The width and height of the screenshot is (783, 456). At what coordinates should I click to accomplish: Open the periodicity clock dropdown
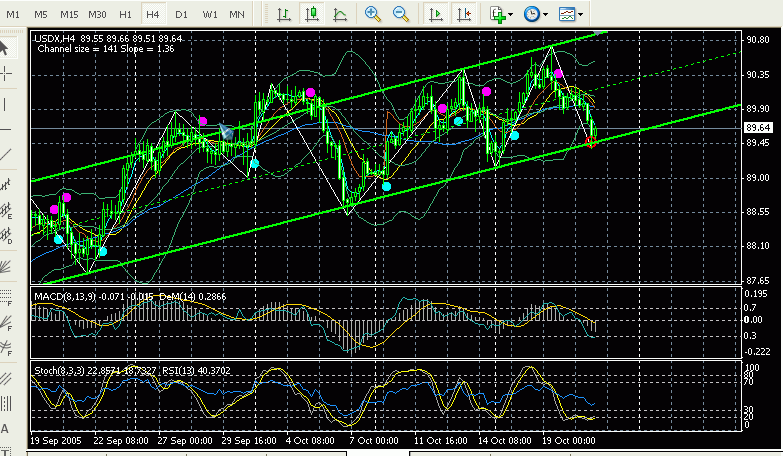[535, 14]
